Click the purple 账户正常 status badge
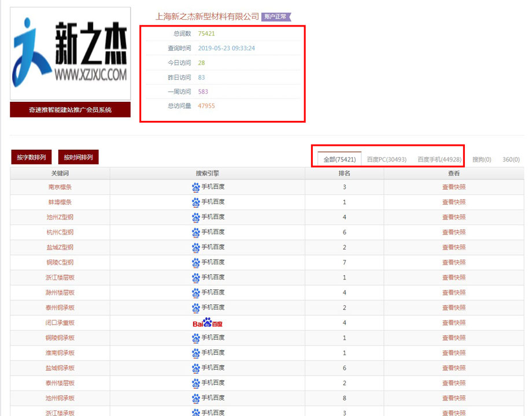Screen dimensions: 532x416 click(x=276, y=17)
